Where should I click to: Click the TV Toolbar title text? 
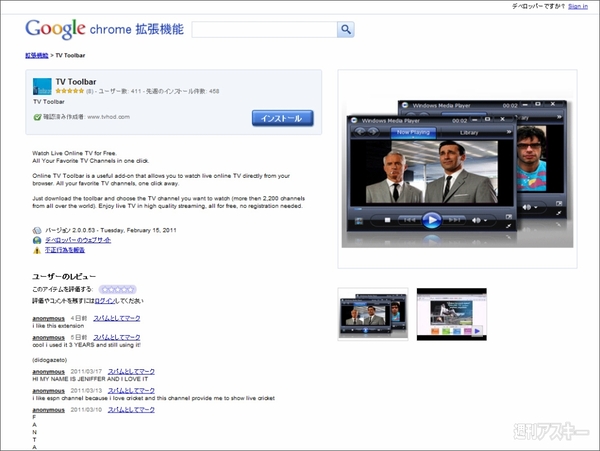76,82
